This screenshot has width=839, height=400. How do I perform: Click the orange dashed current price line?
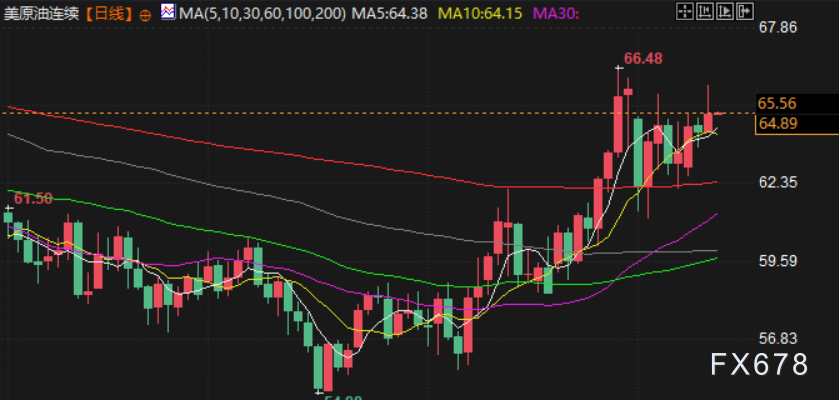[300, 113]
